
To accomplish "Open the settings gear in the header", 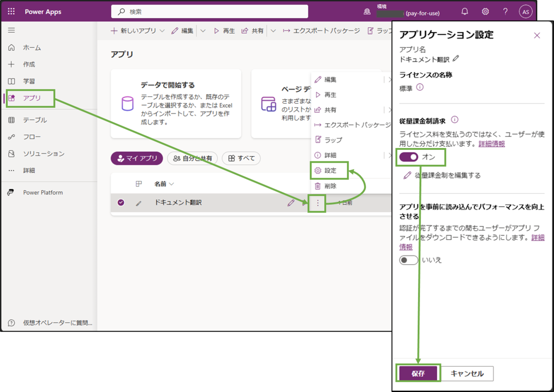I will click(x=485, y=12).
